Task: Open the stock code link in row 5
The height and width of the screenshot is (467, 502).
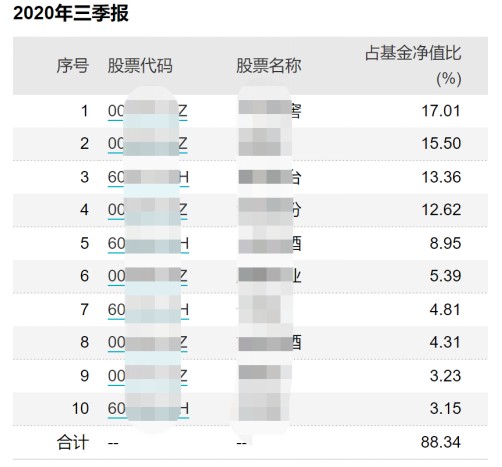Action: [148, 243]
